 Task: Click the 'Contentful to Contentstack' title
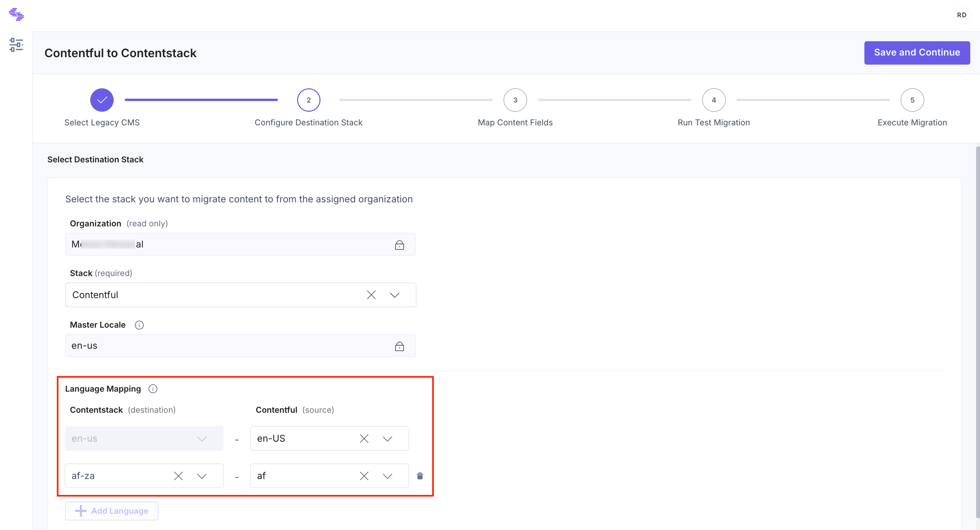(120, 53)
